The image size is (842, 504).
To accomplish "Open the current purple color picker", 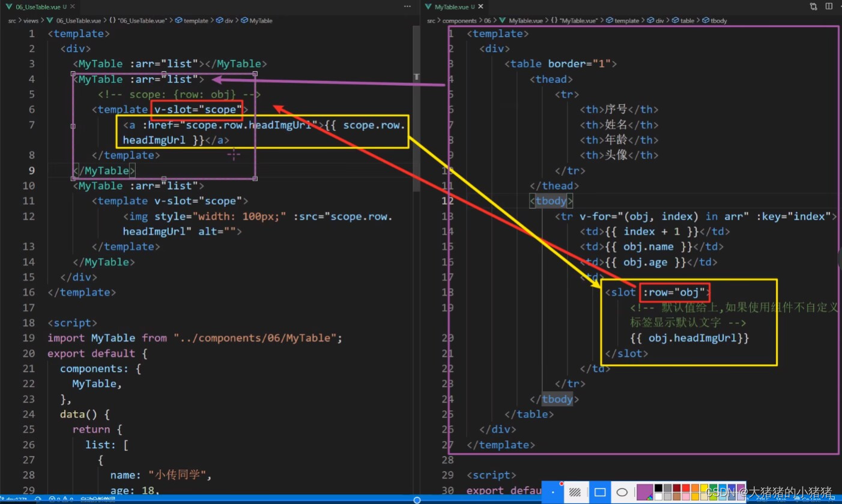I will click(645, 492).
